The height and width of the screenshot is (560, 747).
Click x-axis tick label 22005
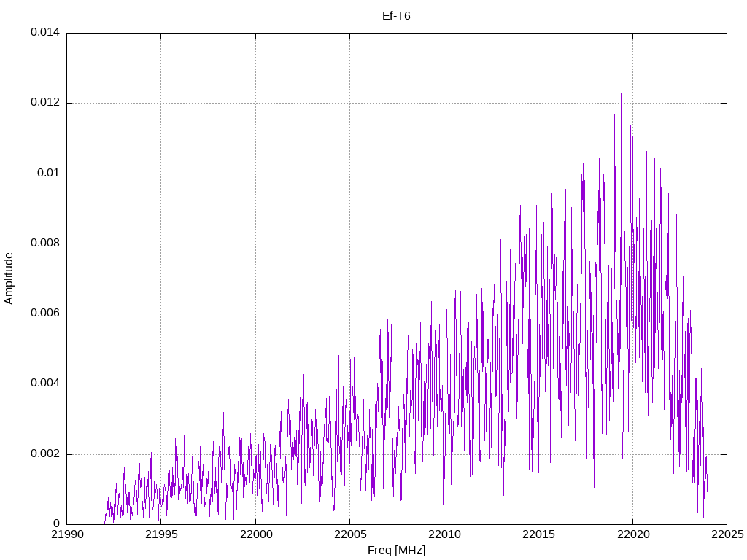pyautogui.click(x=349, y=534)
